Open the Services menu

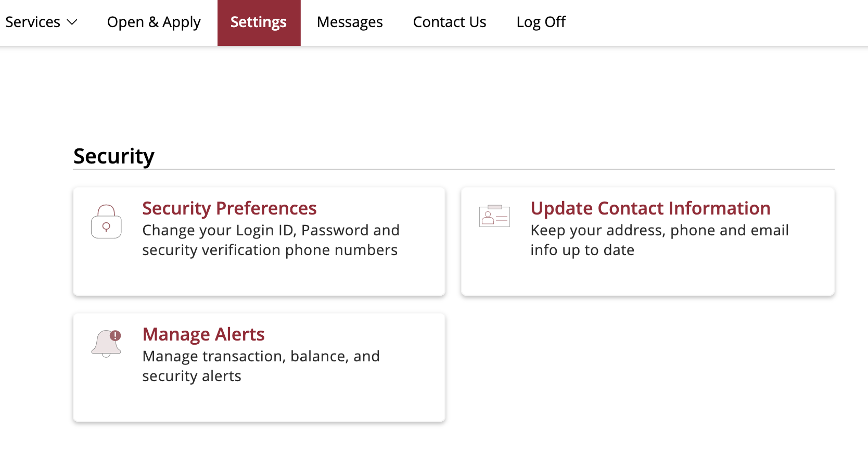point(41,22)
